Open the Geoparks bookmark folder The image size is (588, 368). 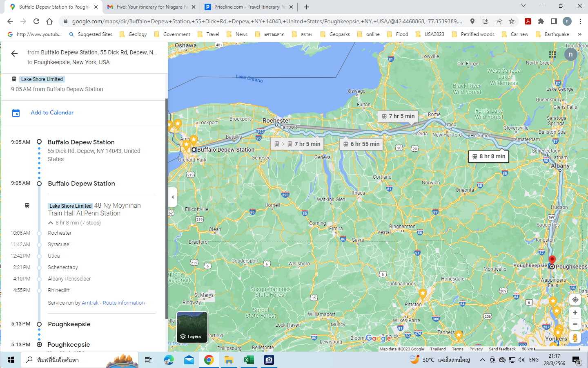click(x=335, y=34)
